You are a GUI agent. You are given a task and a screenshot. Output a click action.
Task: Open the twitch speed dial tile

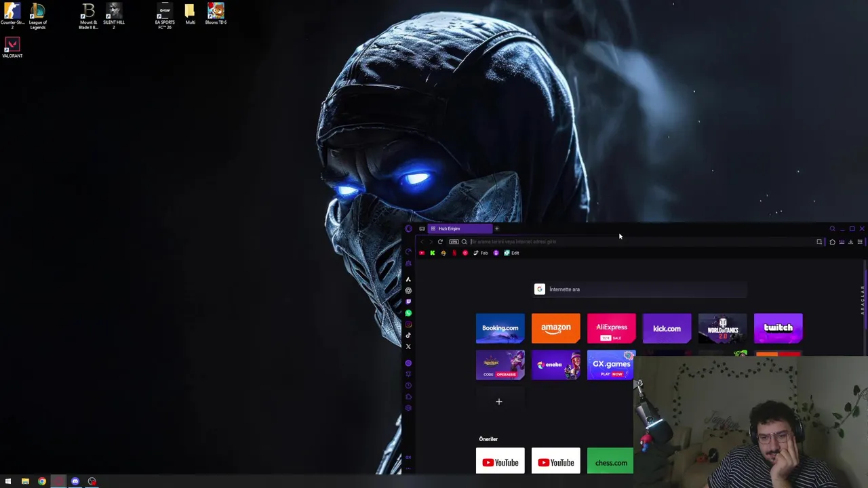(x=778, y=328)
